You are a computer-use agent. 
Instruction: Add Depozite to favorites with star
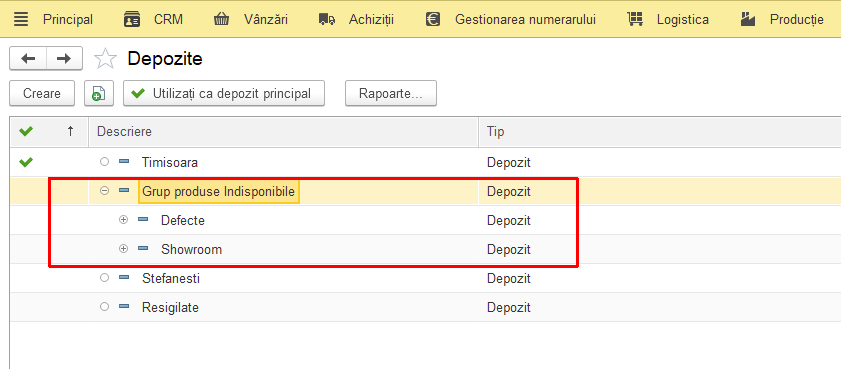[105, 58]
